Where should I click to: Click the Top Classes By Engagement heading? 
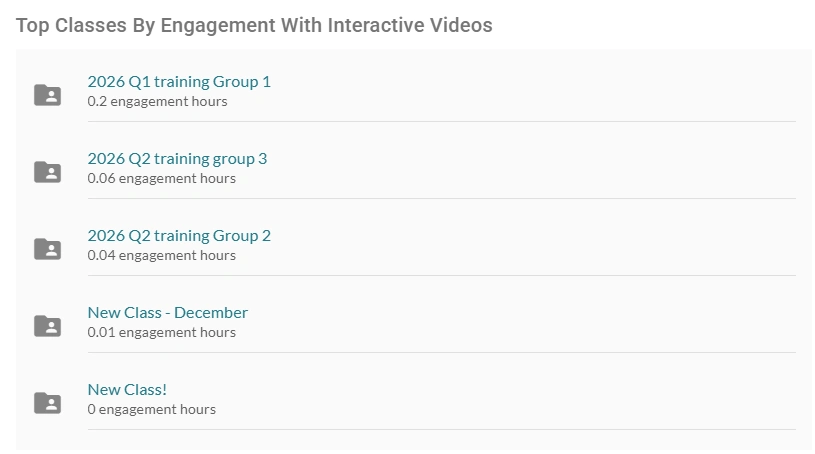[254, 25]
